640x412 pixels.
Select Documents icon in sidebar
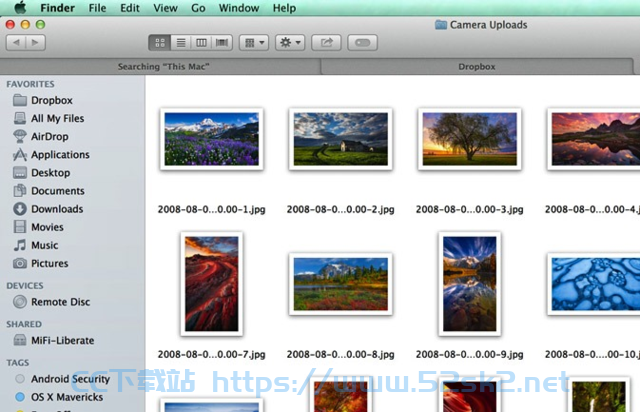(20, 191)
